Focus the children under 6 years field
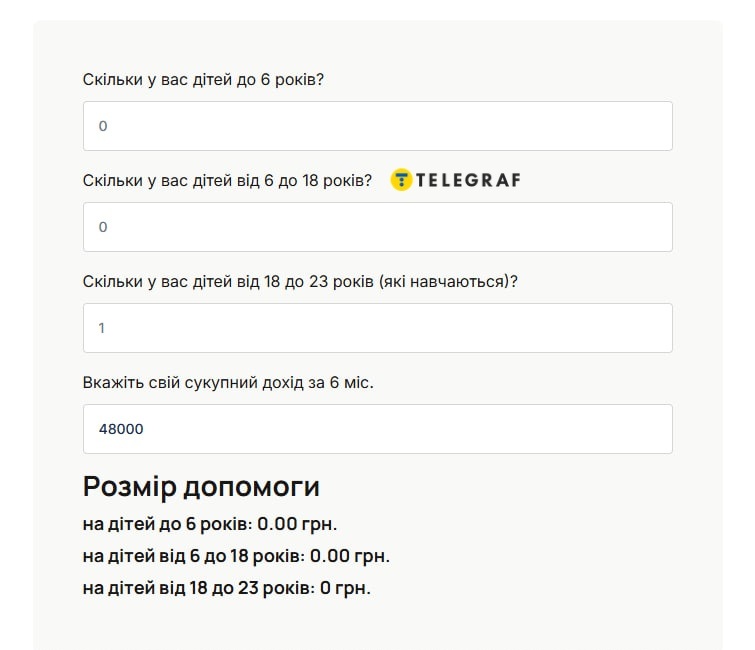This screenshot has height=650, width=755. click(x=377, y=126)
